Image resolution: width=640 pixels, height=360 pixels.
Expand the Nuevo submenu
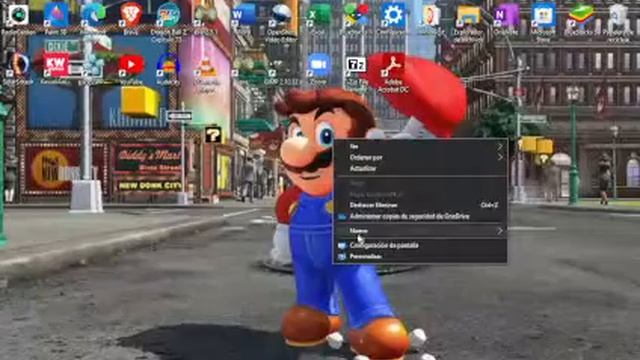(x=420, y=231)
